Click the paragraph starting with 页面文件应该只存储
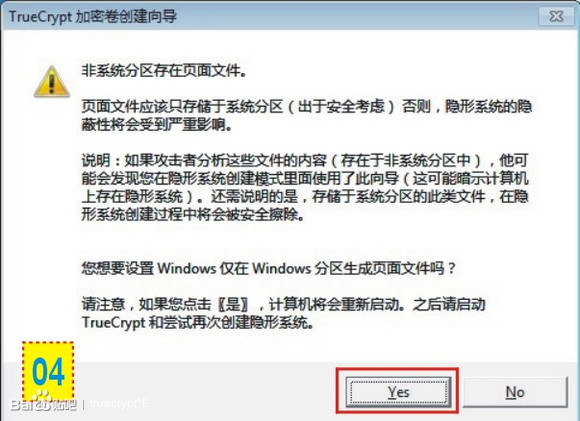Screen dimensions: 580x421 coord(307,115)
